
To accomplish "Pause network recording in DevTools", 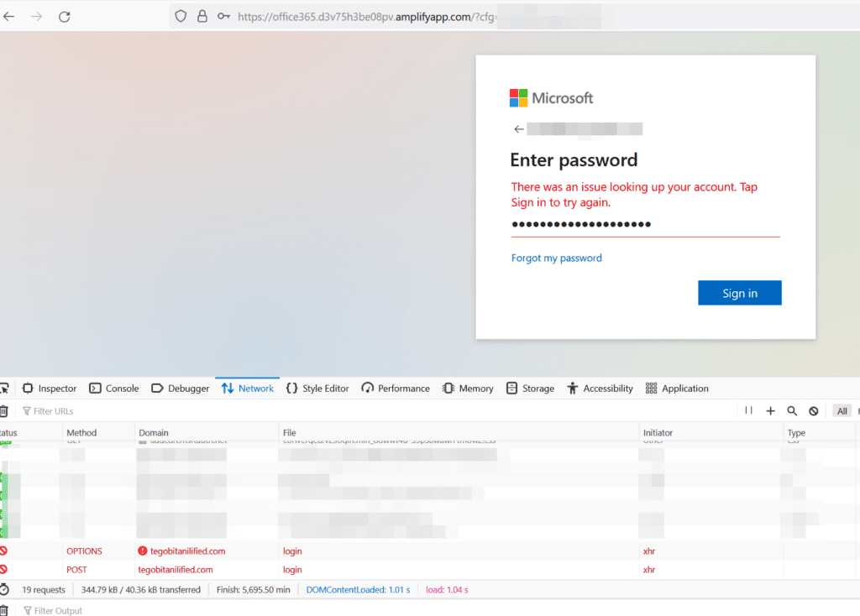I will 748,410.
